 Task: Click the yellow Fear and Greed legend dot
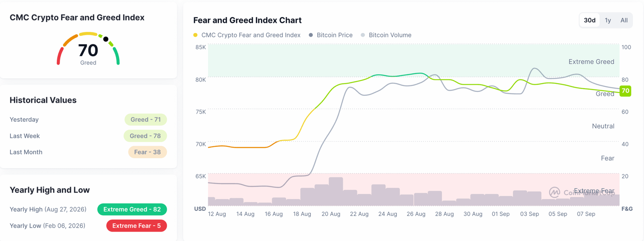(x=195, y=35)
